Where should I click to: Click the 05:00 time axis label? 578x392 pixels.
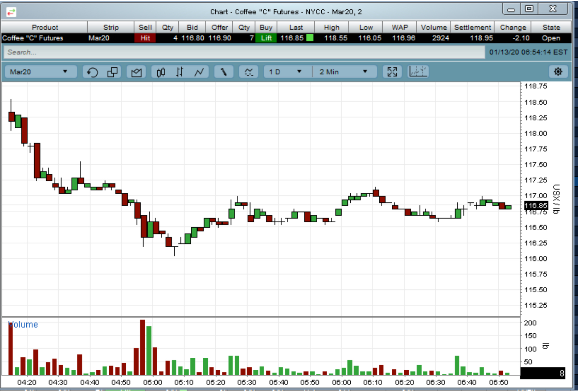click(x=152, y=382)
